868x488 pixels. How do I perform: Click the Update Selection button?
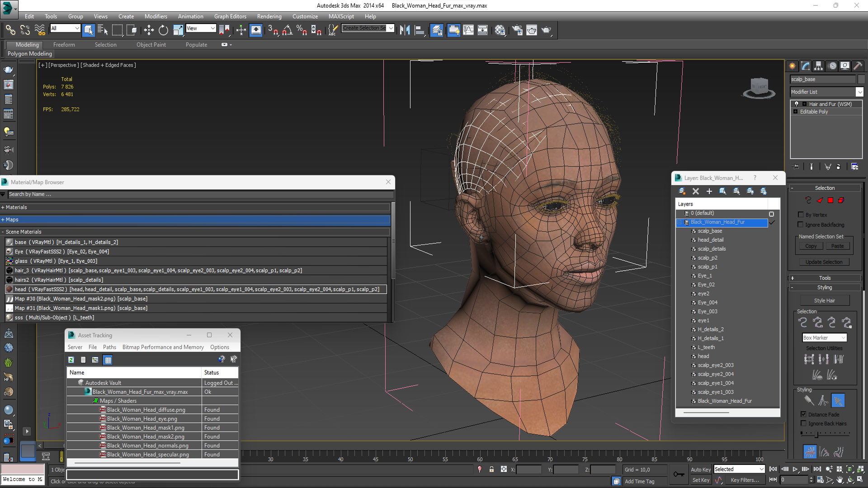coord(824,262)
